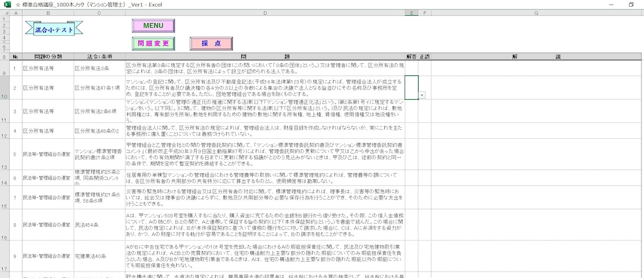The image size is (644, 278).
Task: Click cell 宅建業法40条
Action: (x=99, y=256)
